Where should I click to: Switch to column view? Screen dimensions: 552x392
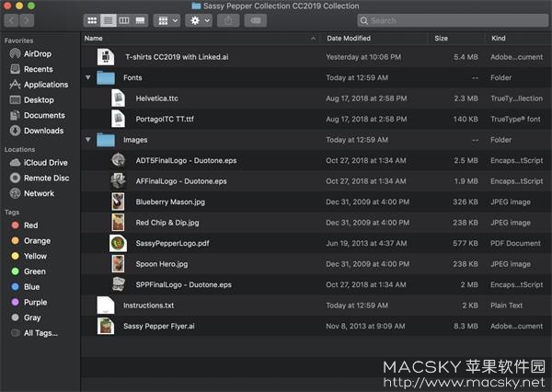(124, 20)
